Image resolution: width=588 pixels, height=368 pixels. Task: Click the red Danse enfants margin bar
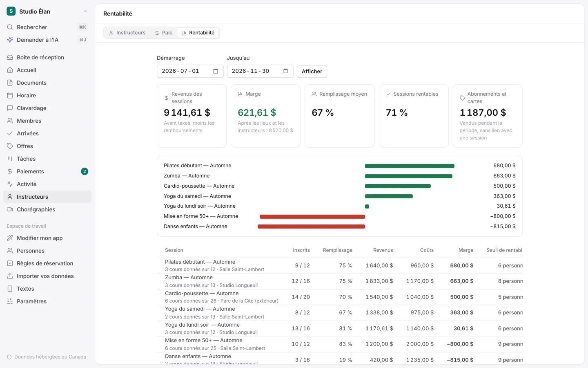[311, 227]
